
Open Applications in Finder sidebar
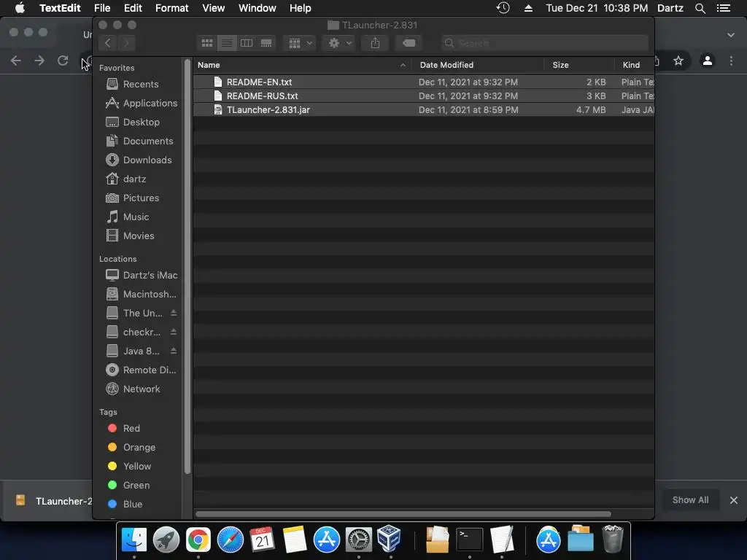142,104
